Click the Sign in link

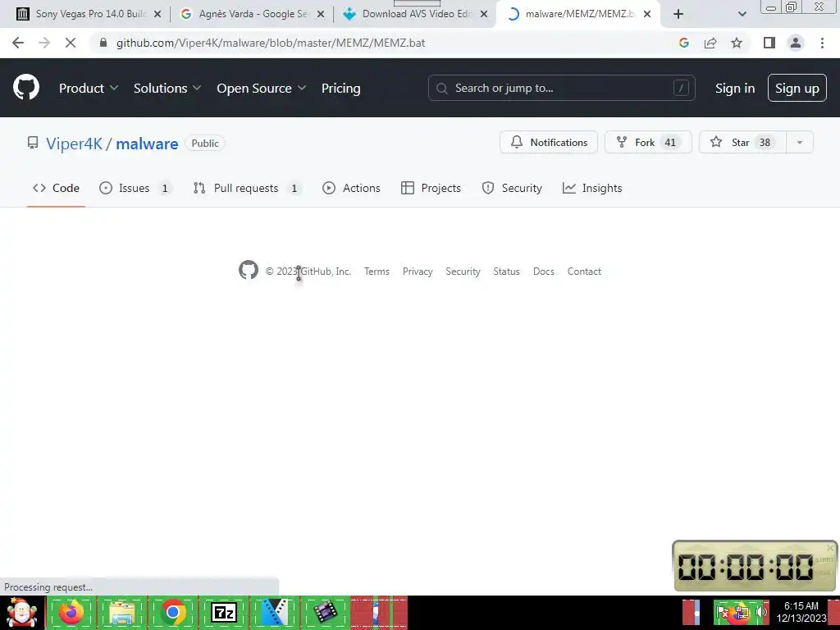[735, 89]
